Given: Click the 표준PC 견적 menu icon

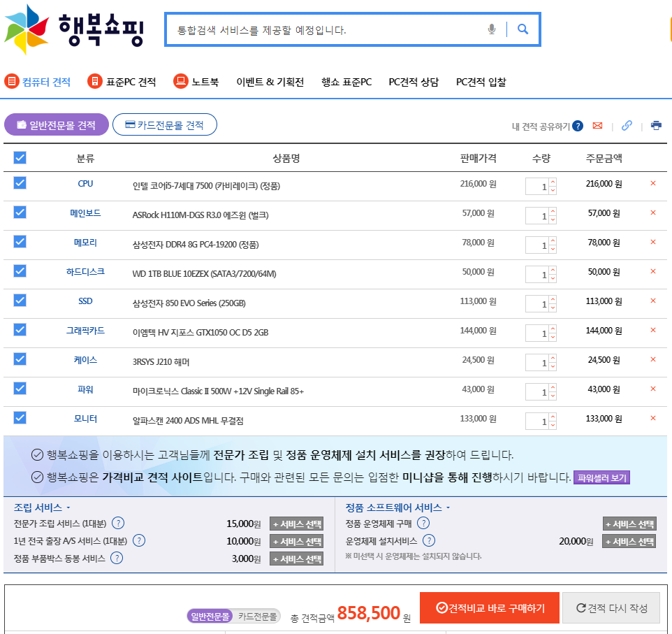Looking at the screenshot, I should [95, 81].
